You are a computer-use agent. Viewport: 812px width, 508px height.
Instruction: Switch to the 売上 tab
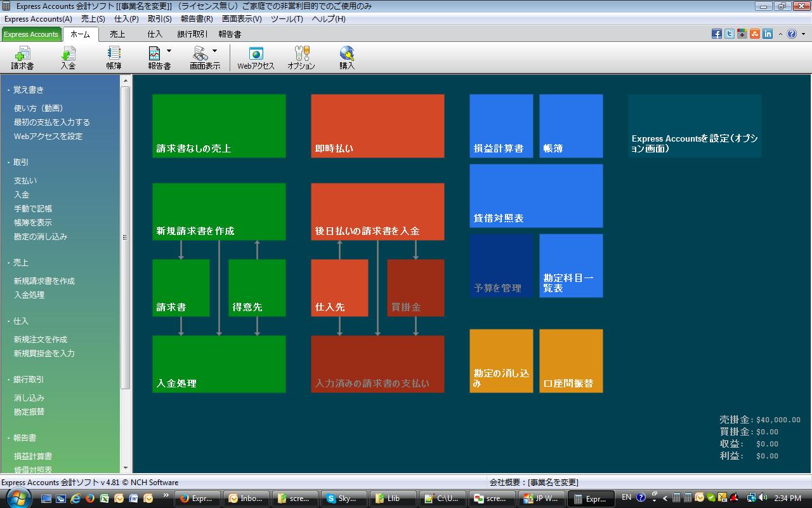coord(117,34)
